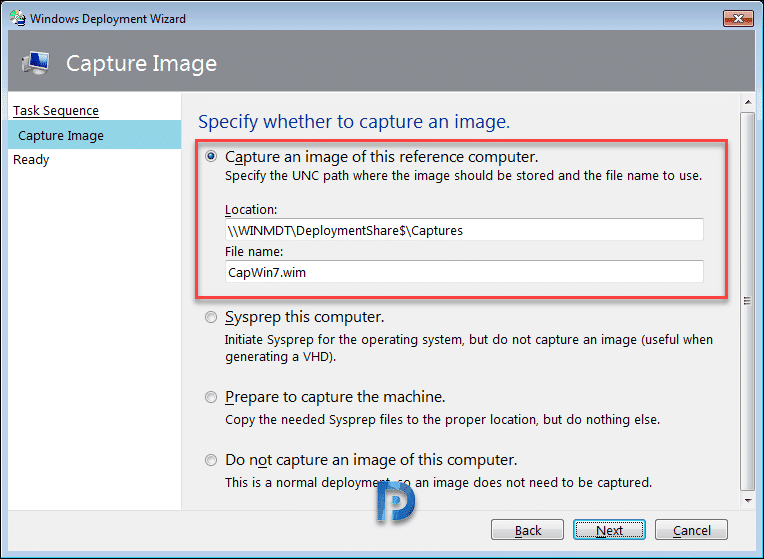Select Do not capture an image option
764x559 pixels.
pos(211,460)
